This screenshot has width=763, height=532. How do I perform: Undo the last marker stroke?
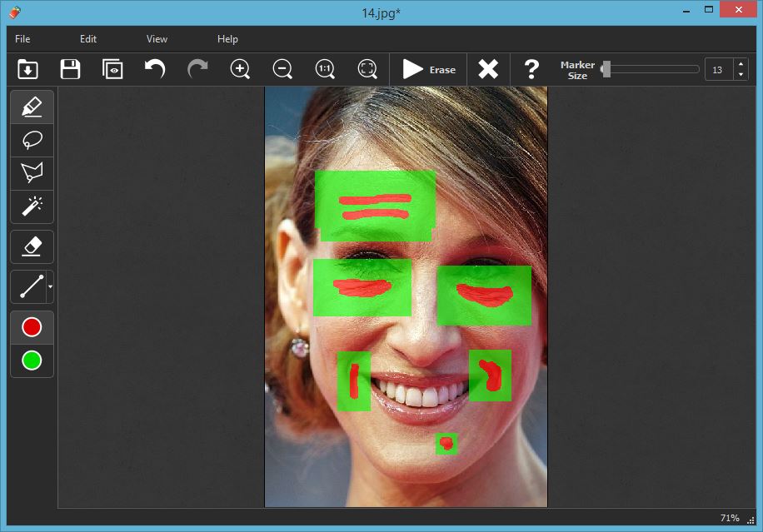tap(154, 69)
